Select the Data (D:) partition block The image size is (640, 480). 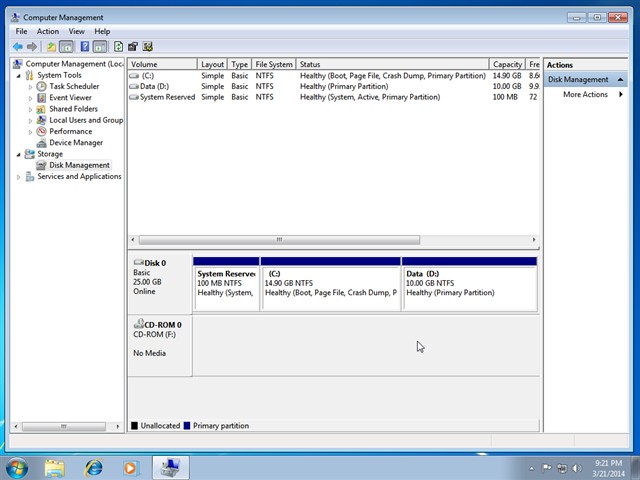(469, 283)
